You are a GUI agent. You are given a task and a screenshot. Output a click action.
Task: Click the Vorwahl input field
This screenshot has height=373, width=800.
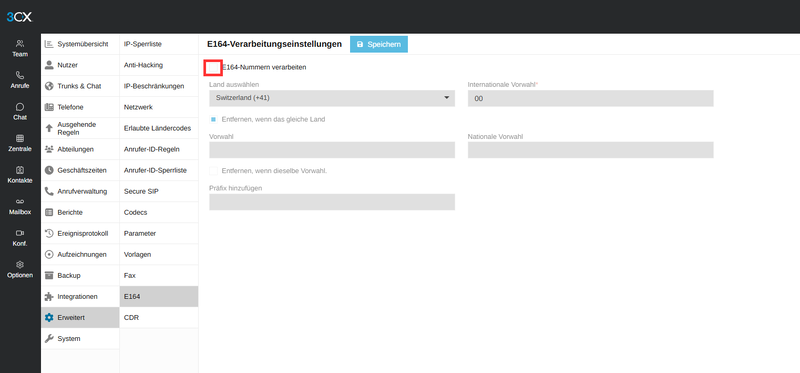point(332,150)
